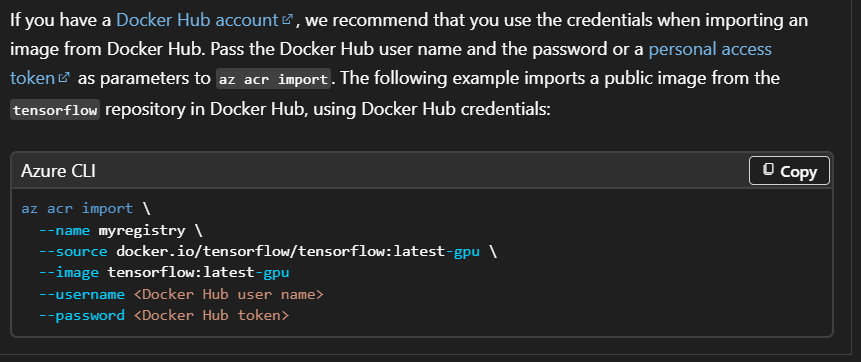Image resolution: width=861 pixels, height=362 pixels.
Task: Click the '--password' parameter in code
Action: [81, 315]
